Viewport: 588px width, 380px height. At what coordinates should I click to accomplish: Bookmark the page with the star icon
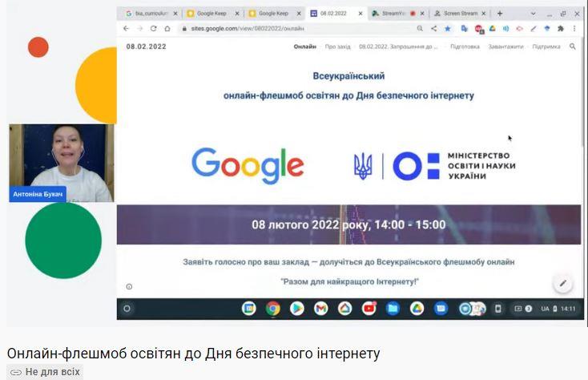click(447, 29)
